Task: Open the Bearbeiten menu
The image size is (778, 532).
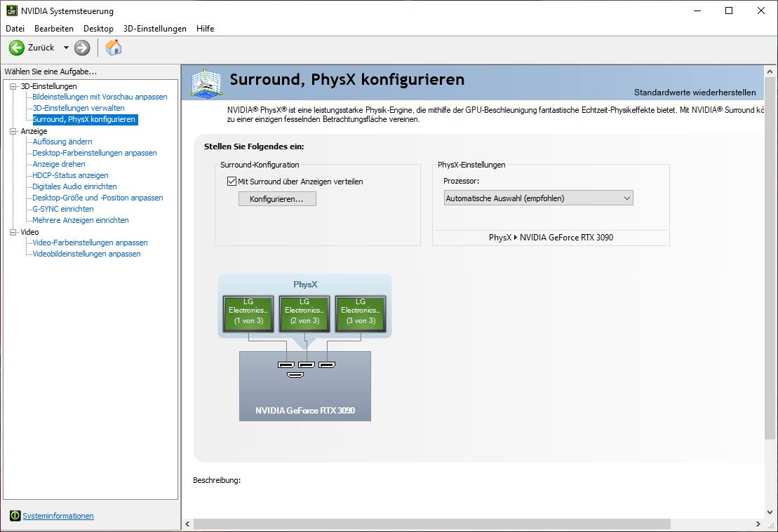Action: click(x=53, y=29)
